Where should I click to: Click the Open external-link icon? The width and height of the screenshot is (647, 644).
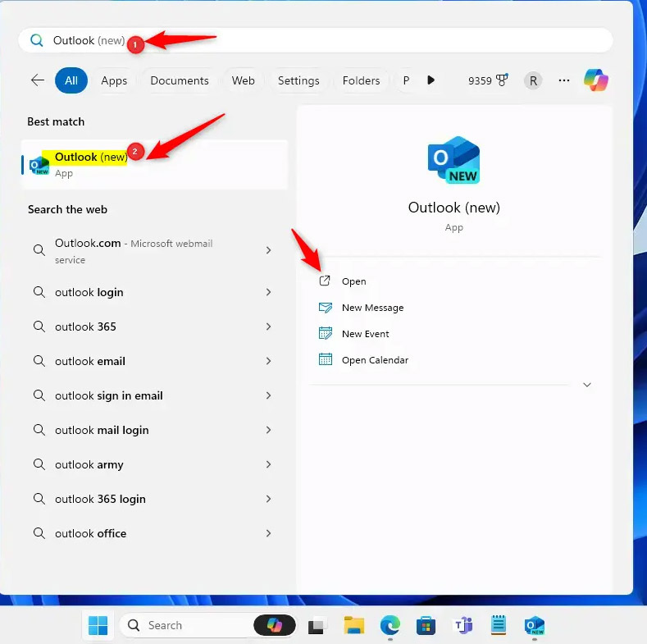pyautogui.click(x=325, y=281)
